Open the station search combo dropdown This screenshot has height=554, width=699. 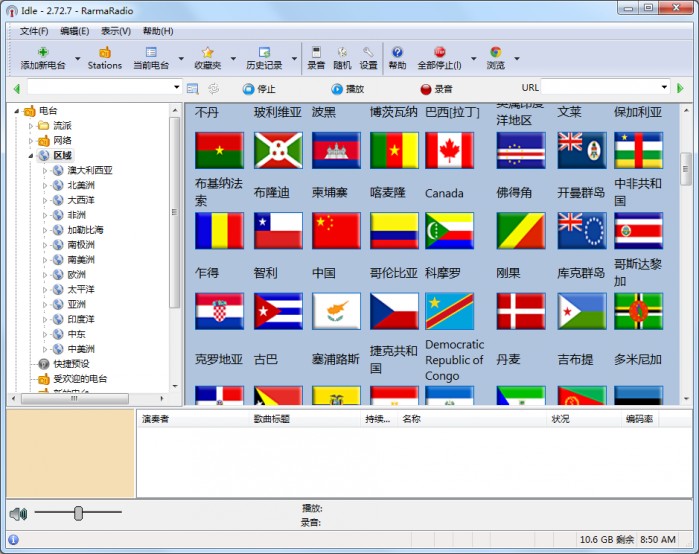(177, 87)
